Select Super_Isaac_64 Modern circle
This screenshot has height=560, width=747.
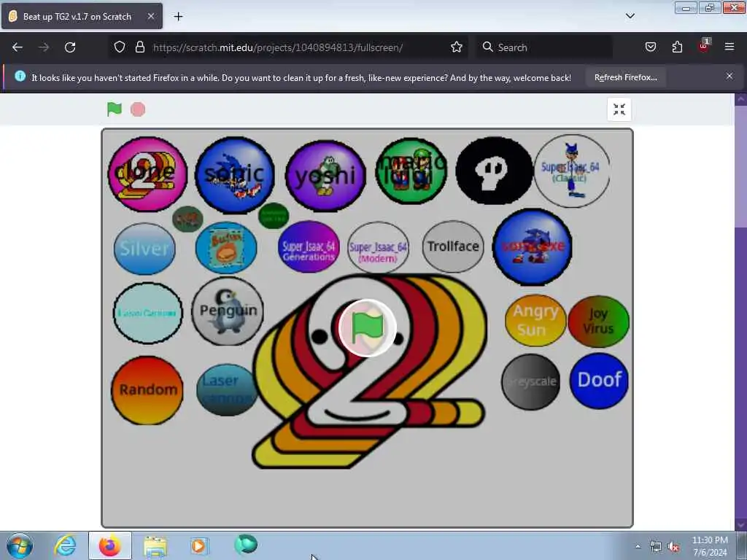pos(378,248)
